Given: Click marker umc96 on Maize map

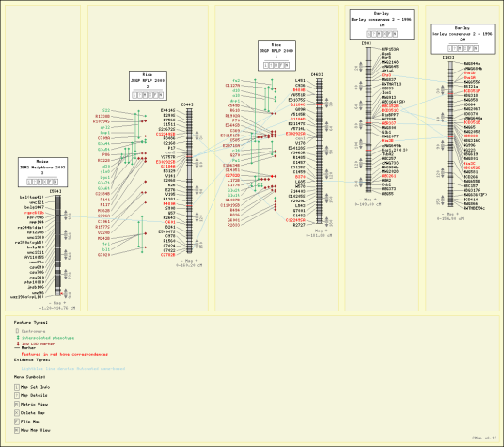Looking at the screenshot, I should 38,293.
